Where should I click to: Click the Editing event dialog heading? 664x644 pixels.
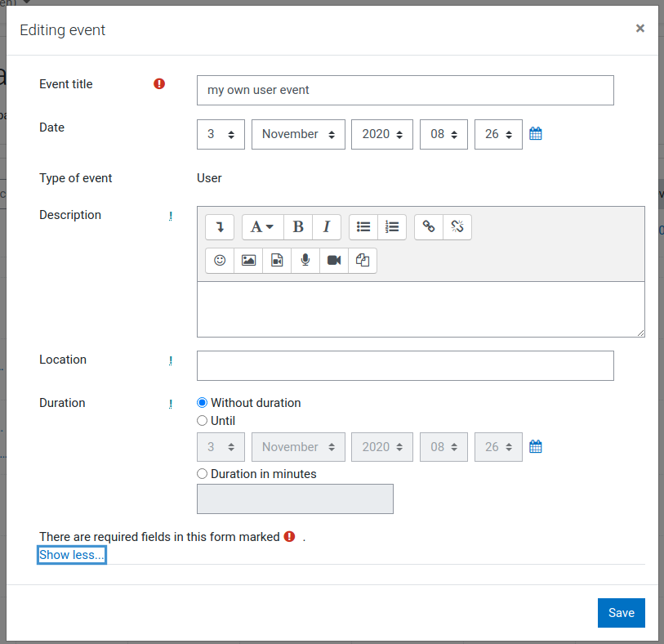pyautogui.click(x=63, y=30)
